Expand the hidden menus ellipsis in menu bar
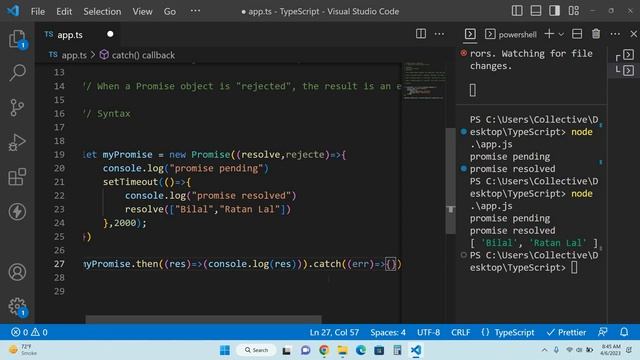 point(195,11)
